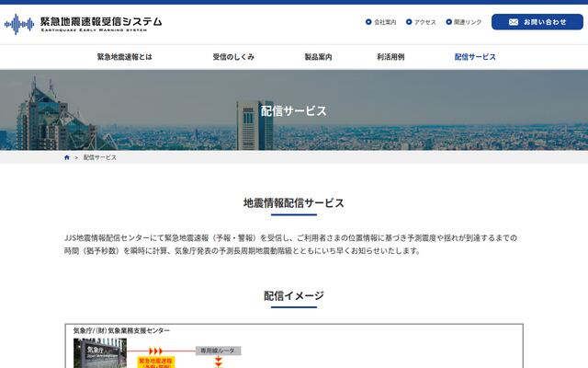Click the bullet icon beside 関連リンク
The image size is (588, 368).
click(448, 22)
